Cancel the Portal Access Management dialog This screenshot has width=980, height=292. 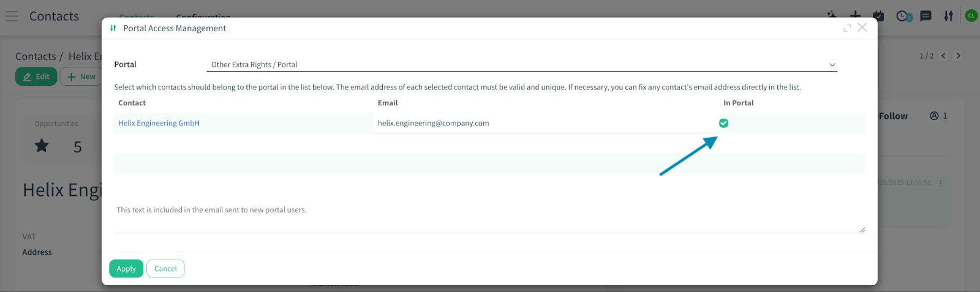pyautogui.click(x=165, y=269)
